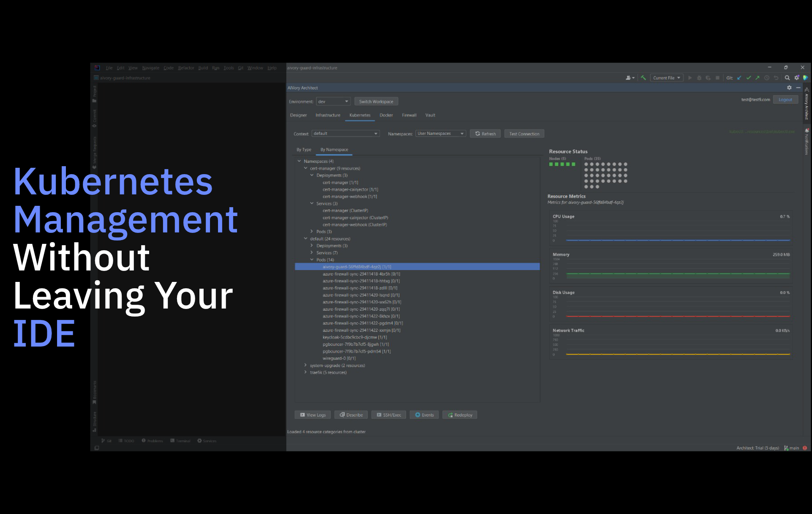This screenshot has width=812, height=514.
Task: Switch to the By Type tab
Action: point(304,150)
